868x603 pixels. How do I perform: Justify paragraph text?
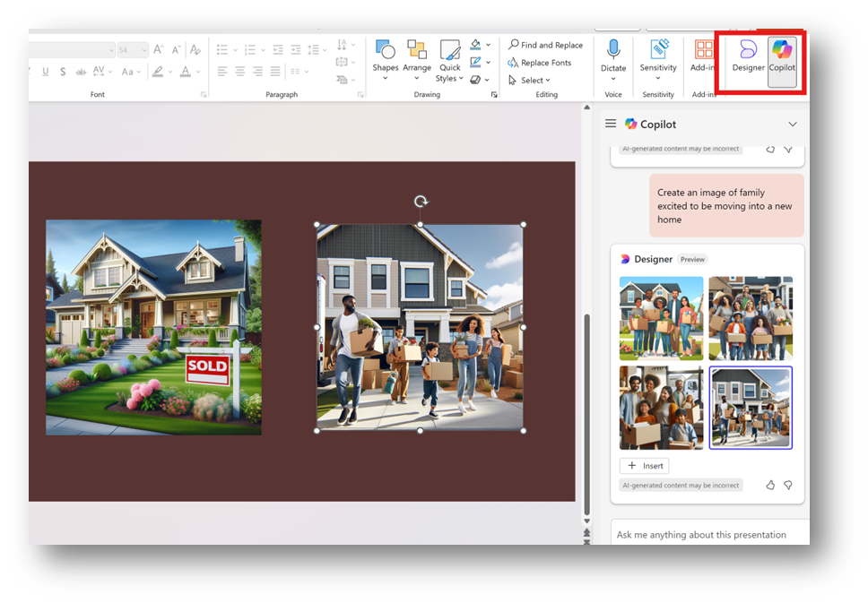coord(275,71)
